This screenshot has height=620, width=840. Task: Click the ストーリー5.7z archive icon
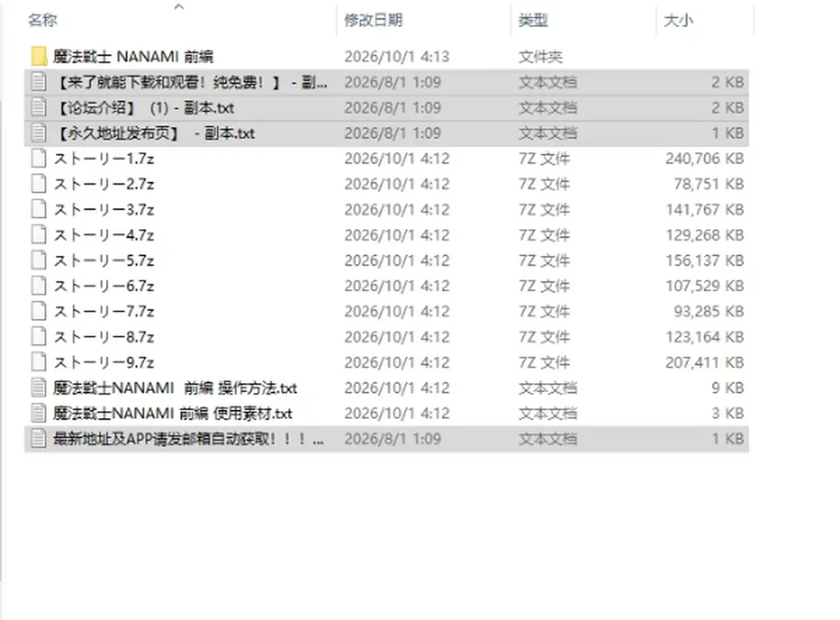click(38, 261)
